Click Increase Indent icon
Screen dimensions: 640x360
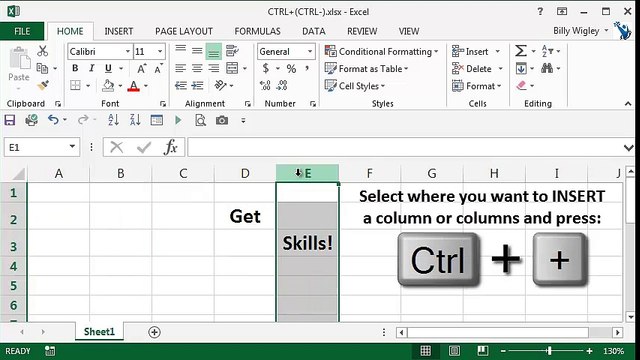click(x=198, y=85)
